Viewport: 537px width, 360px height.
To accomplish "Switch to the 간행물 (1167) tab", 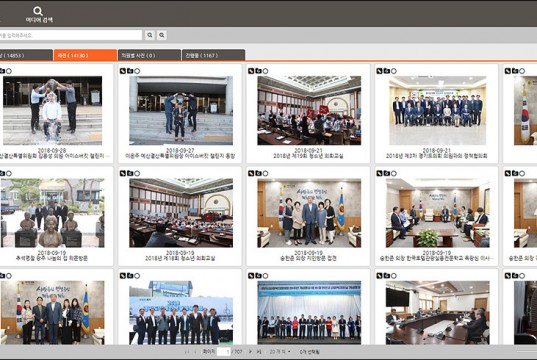I will click(x=213, y=55).
